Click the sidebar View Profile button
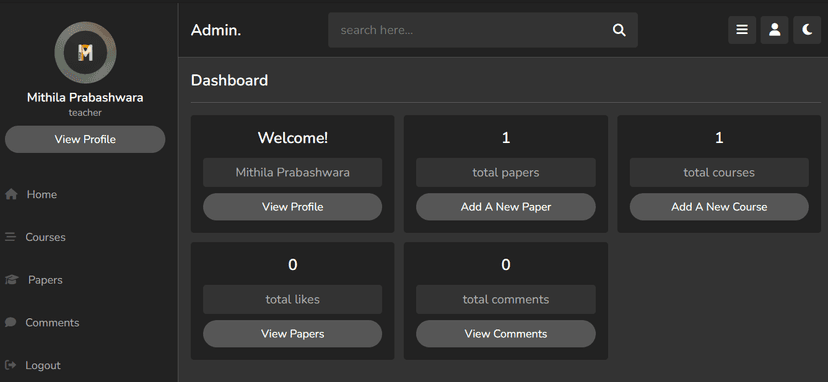 point(85,139)
